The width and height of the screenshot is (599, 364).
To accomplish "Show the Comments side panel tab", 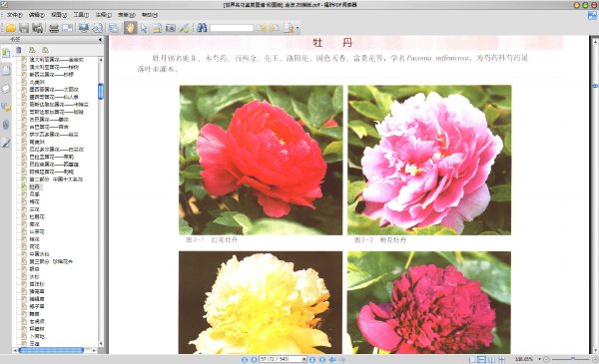I will tap(6, 107).
